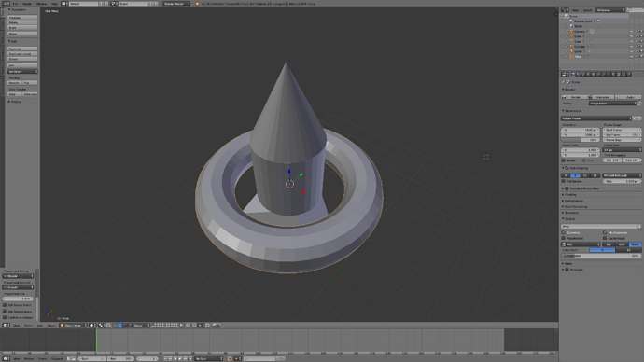644x362 pixels.
Task: Open the Render Presets dropdown
Action: (x=596, y=118)
